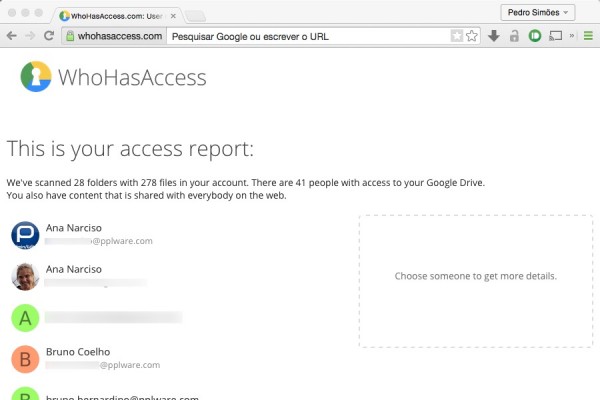This screenshot has width=600, height=400.
Task: Select the WhoHasAccess.com tab
Action: coord(116,16)
